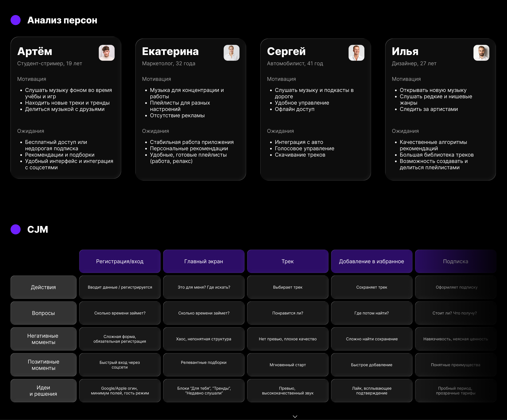Click Илья's avatar photo
Image resolution: width=507 pixels, height=420 pixels.
[x=481, y=53]
